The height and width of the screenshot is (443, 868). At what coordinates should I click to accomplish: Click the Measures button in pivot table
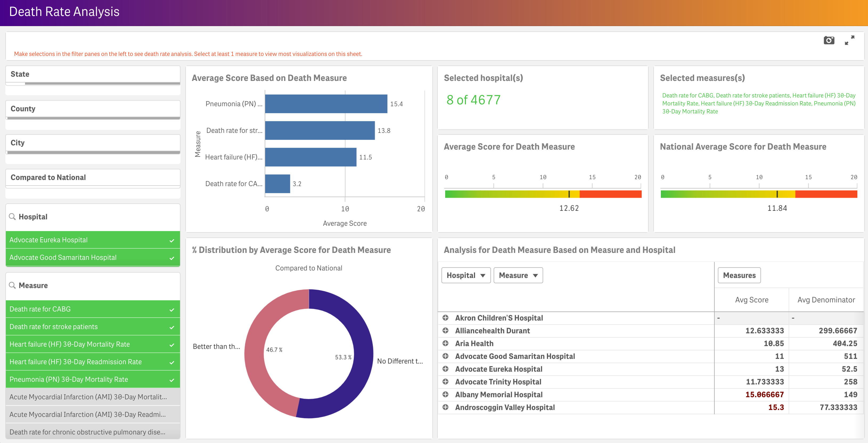pyautogui.click(x=739, y=275)
